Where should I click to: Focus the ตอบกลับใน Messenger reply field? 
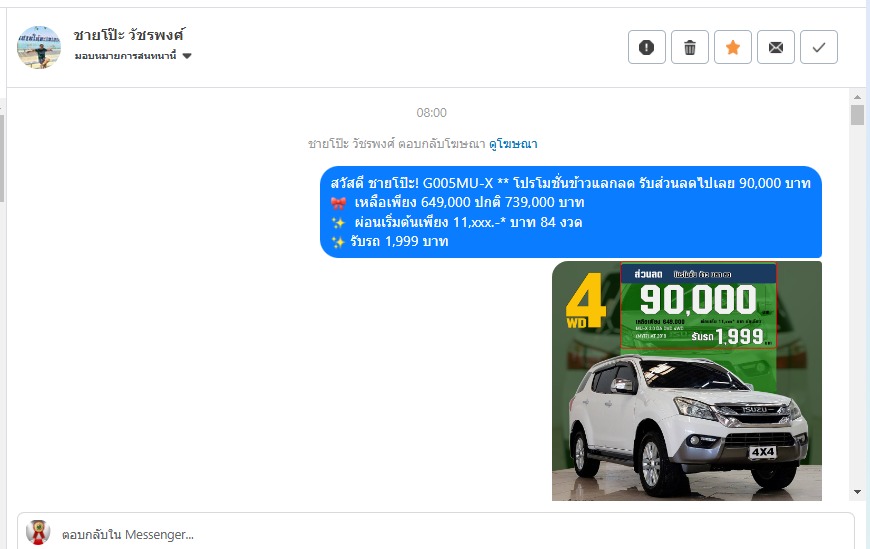[436, 534]
